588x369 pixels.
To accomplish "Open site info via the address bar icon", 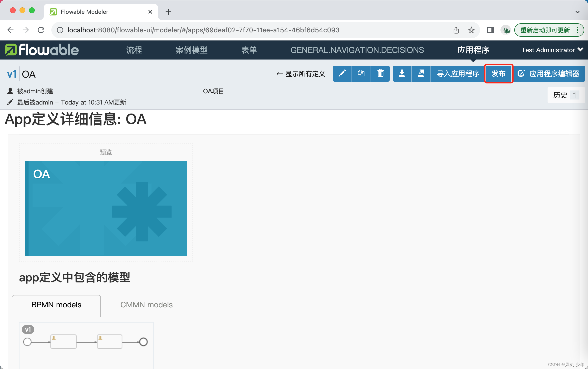I will [x=59, y=30].
